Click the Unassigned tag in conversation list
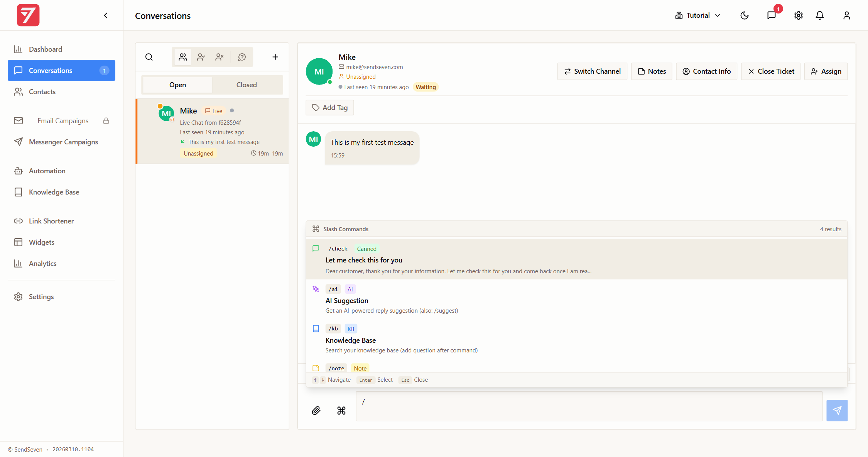The height and width of the screenshot is (457, 868). tap(198, 154)
